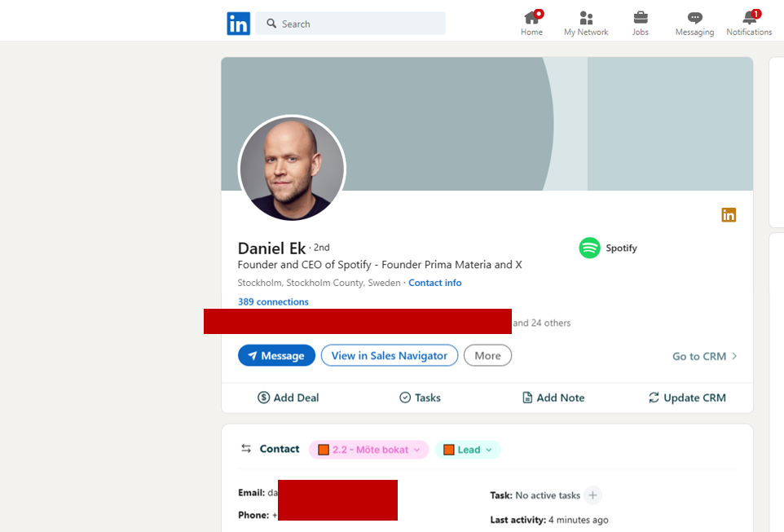This screenshot has height=532, width=784.
Task: Open the Spotify company link text
Action: pos(621,248)
